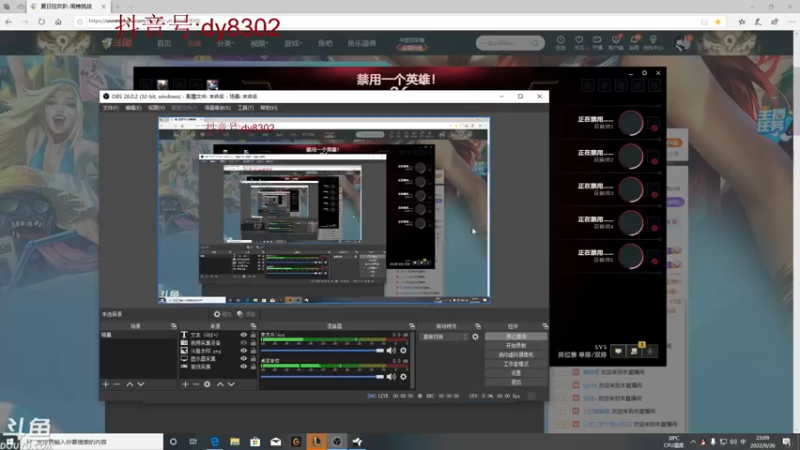Open the 帮助(H) menu in OBS

(269, 108)
